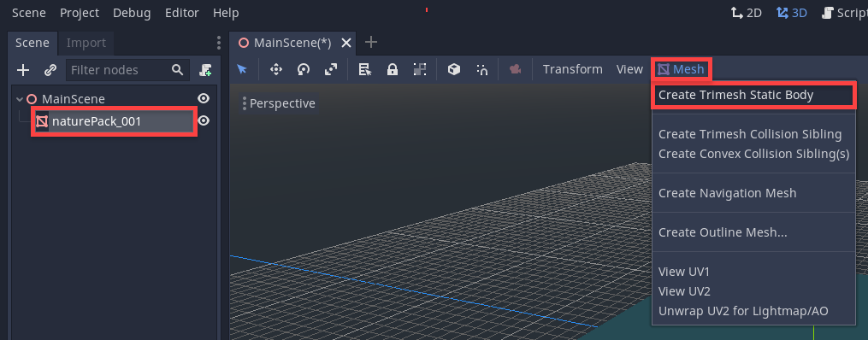Screen dimensions: 868x340
Task: Click the search magnifier in Filter nodes
Action: (x=177, y=70)
